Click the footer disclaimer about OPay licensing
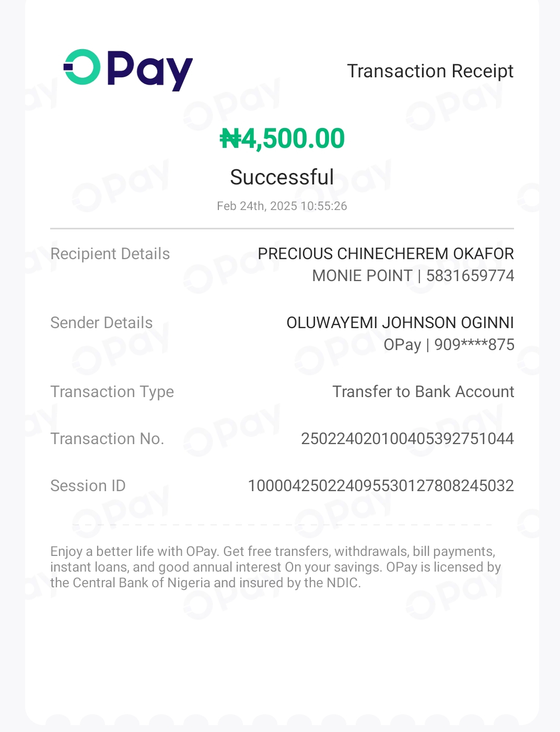 click(275, 567)
